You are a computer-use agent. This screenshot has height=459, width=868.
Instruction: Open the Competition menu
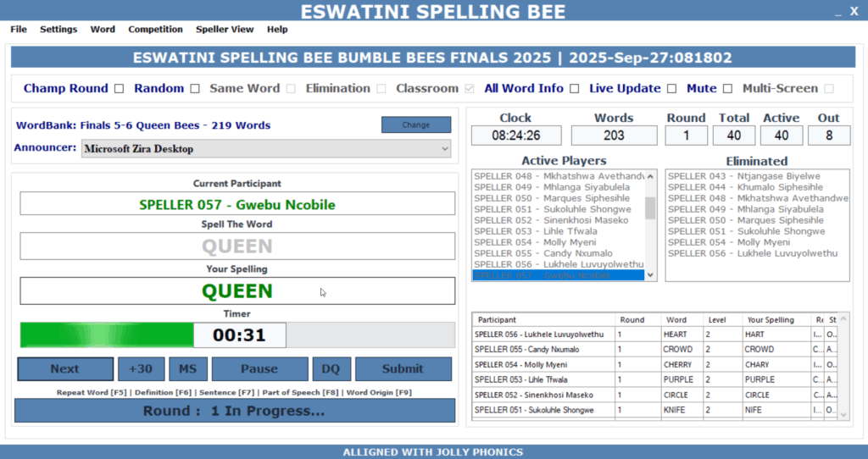click(x=155, y=29)
